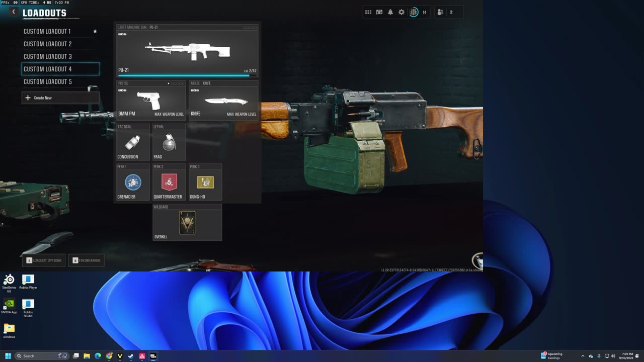Open game settings gear icon
Screen dimensions: 644x362
401,12
